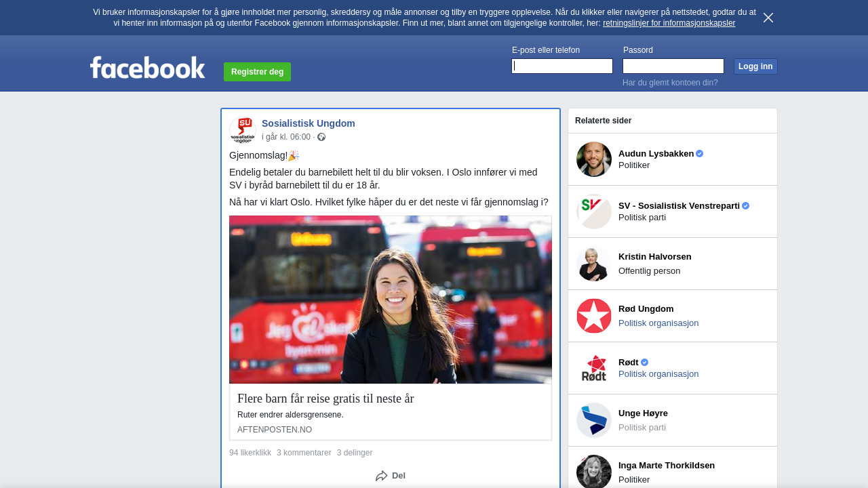Open the 3 kommentarer link
868x488 pixels.
point(304,453)
